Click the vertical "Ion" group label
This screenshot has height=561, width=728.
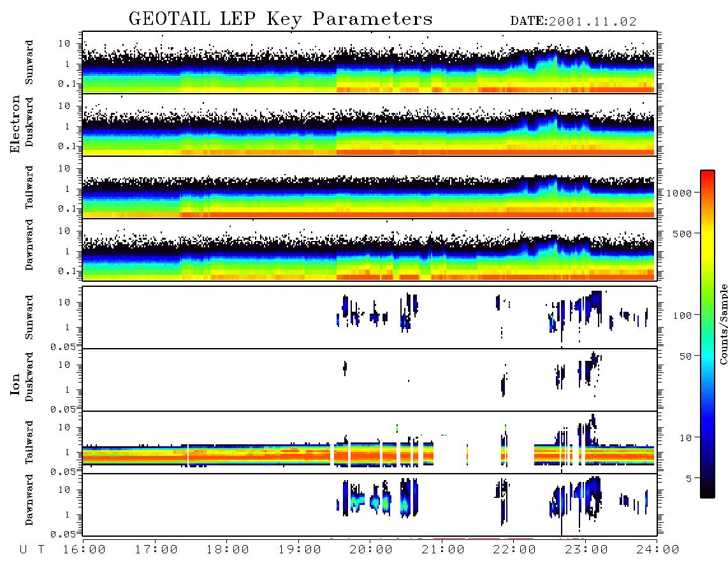tap(15, 384)
